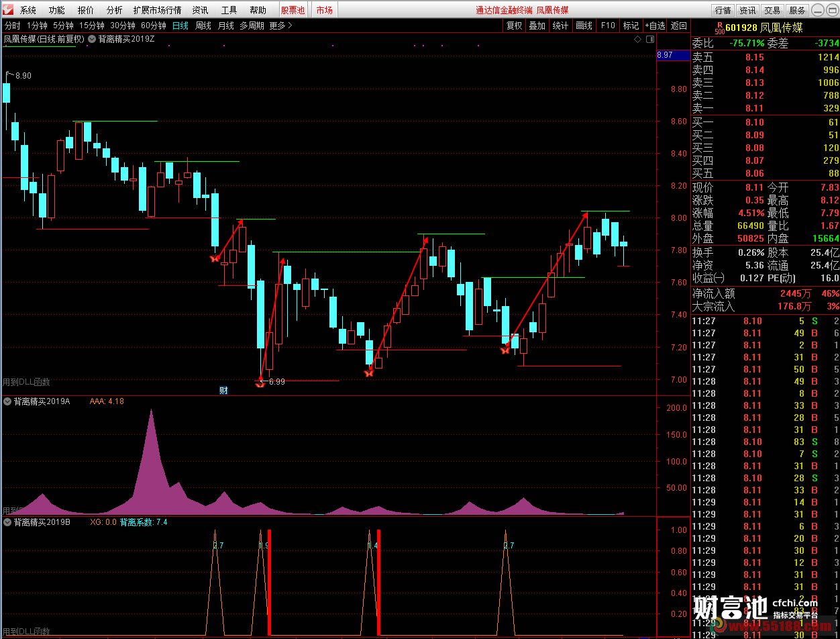Open the 报价 menu
The image size is (840, 639).
tap(86, 10)
